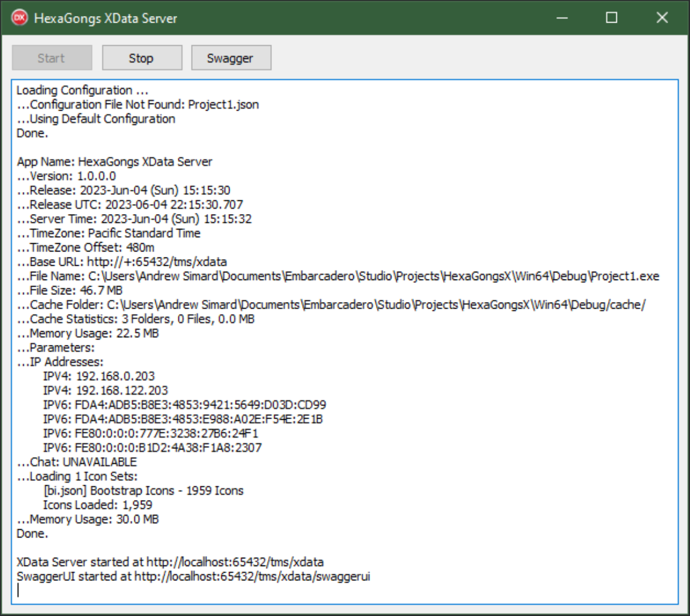690x616 pixels.
Task: Click the 'HexaGongs XData Server' window title text
Action: click(106, 18)
